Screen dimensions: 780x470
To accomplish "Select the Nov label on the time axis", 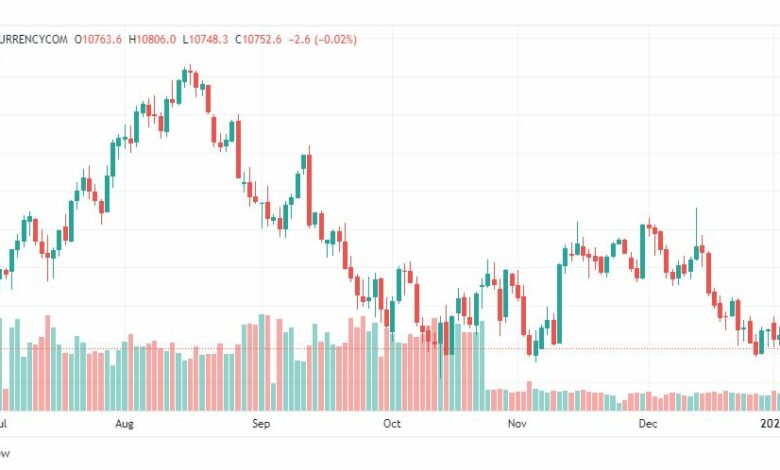I will coord(517,424).
